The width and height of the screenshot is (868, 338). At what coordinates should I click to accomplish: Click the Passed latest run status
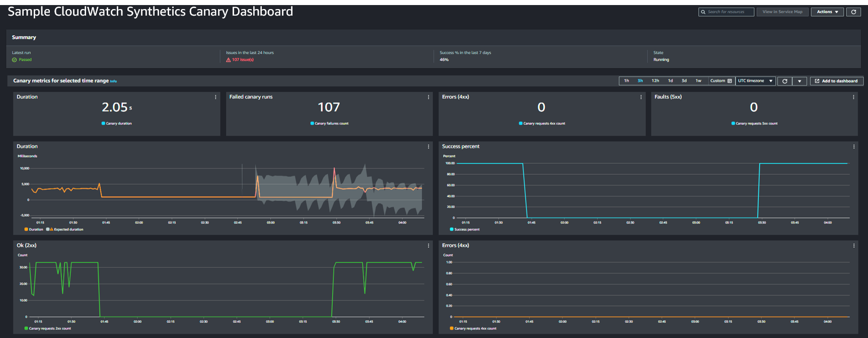[25, 60]
